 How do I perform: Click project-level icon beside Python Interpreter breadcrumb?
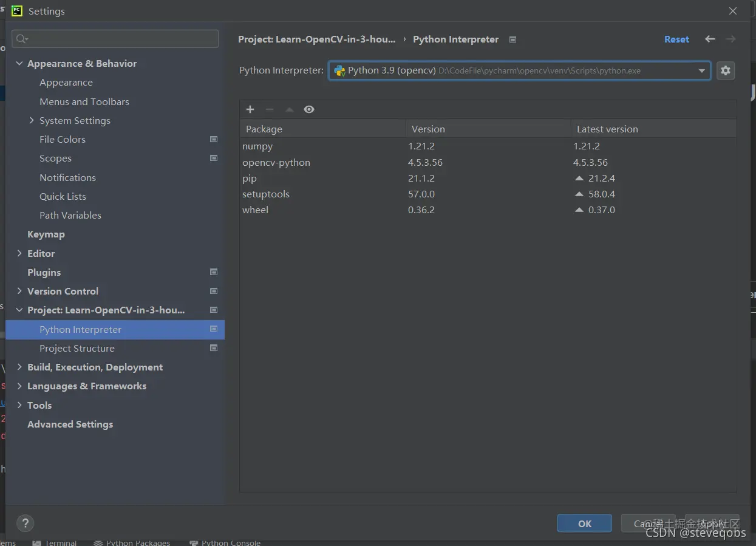(x=513, y=39)
